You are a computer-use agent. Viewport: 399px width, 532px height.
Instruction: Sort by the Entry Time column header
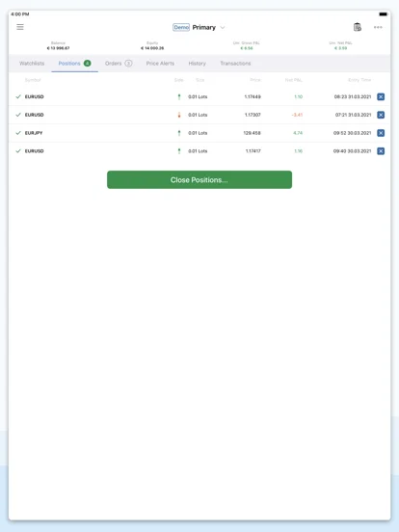359,80
